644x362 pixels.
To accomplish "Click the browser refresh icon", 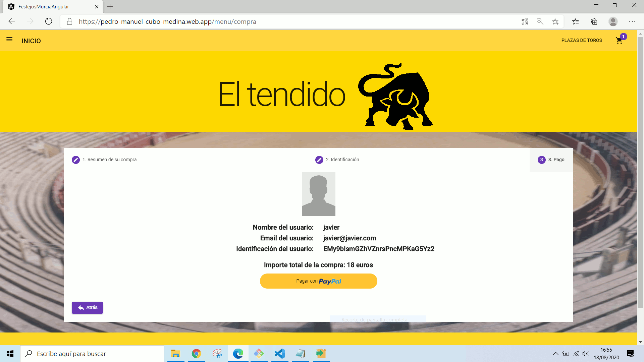I will pos(49,21).
